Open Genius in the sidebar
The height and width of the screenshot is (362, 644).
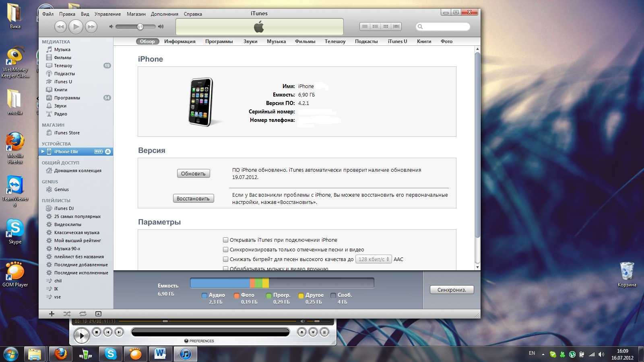pyautogui.click(x=62, y=189)
